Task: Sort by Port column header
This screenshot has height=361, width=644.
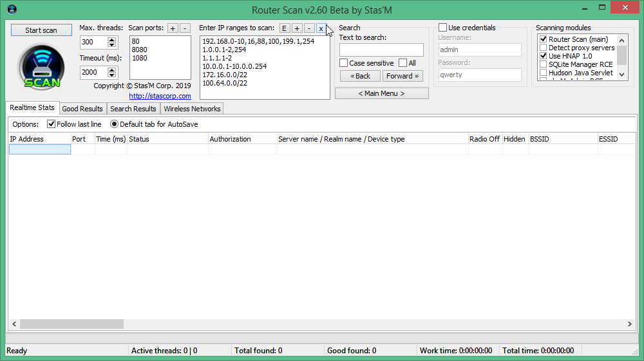Action: coord(82,139)
